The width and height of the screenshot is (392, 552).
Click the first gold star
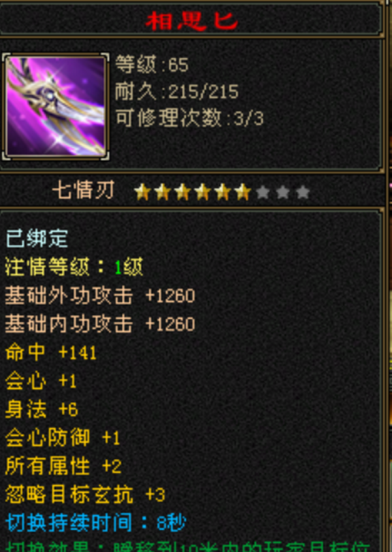click(x=142, y=192)
